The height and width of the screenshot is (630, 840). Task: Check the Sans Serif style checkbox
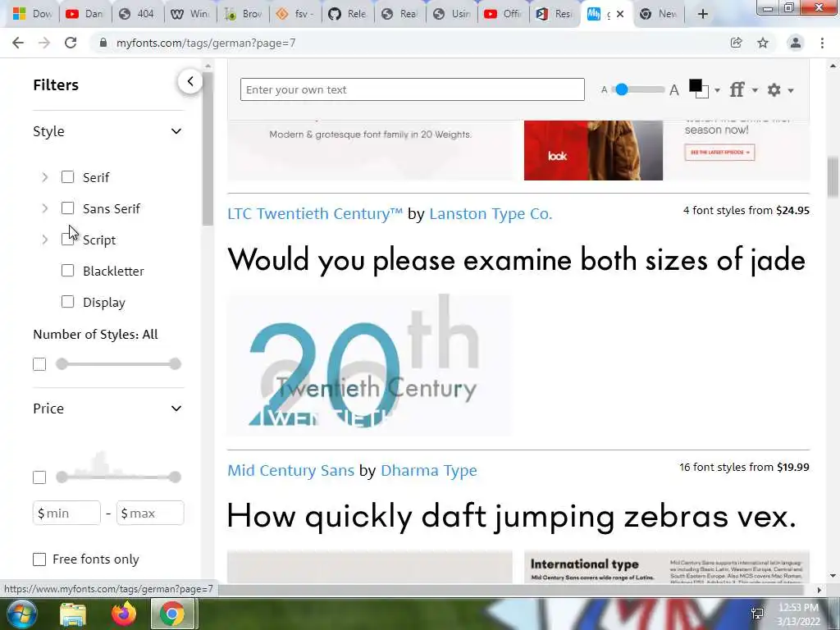67,208
